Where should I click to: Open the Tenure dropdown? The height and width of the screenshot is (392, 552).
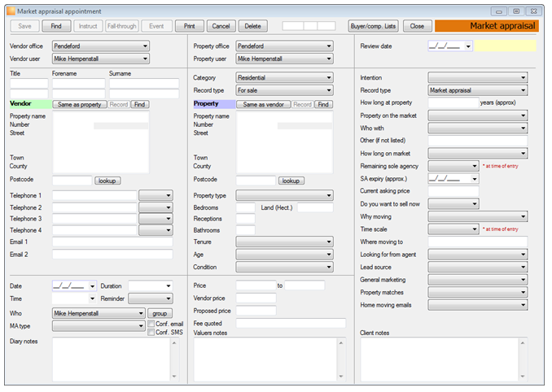[x=284, y=242]
